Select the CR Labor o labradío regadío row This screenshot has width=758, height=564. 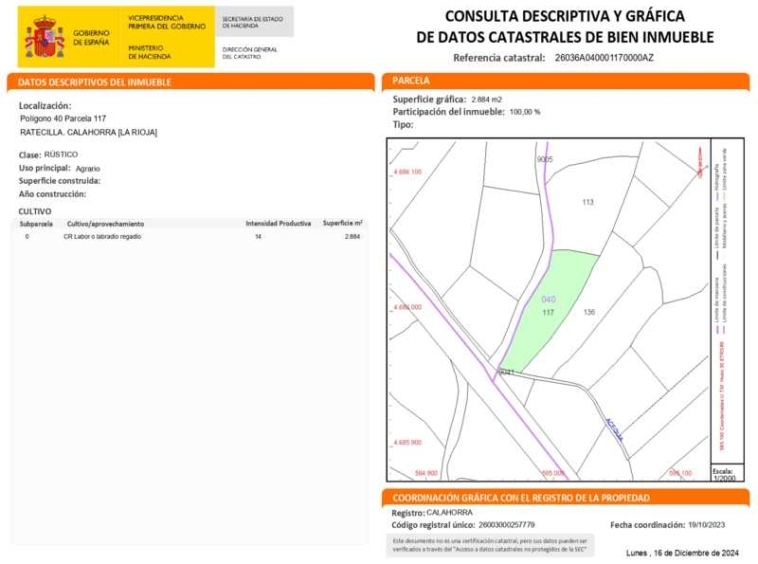102,237
